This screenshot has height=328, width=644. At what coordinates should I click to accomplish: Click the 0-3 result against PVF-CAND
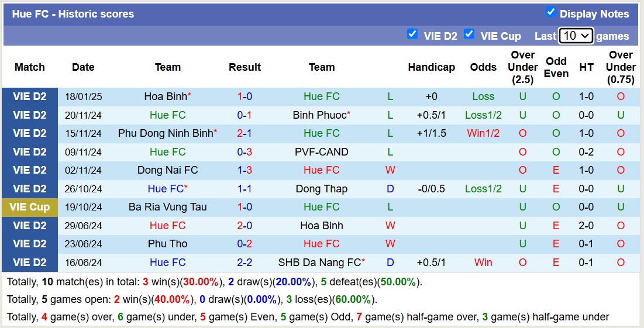click(x=244, y=152)
